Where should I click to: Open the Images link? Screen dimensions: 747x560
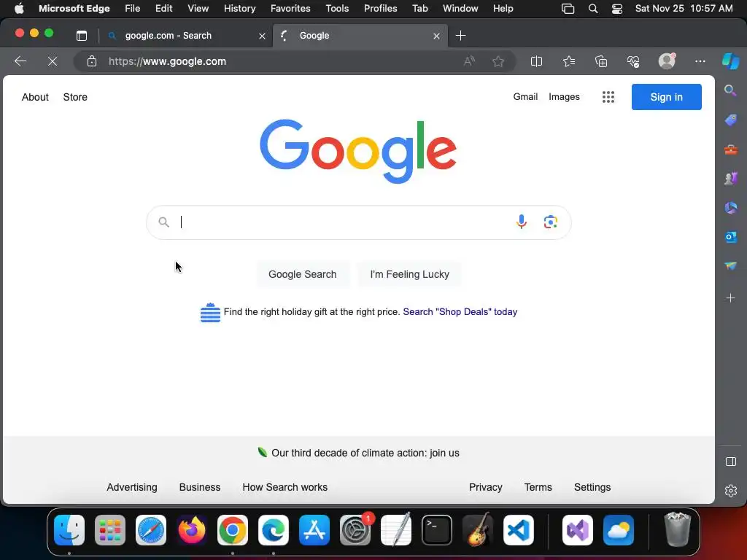tap(564, 97)
